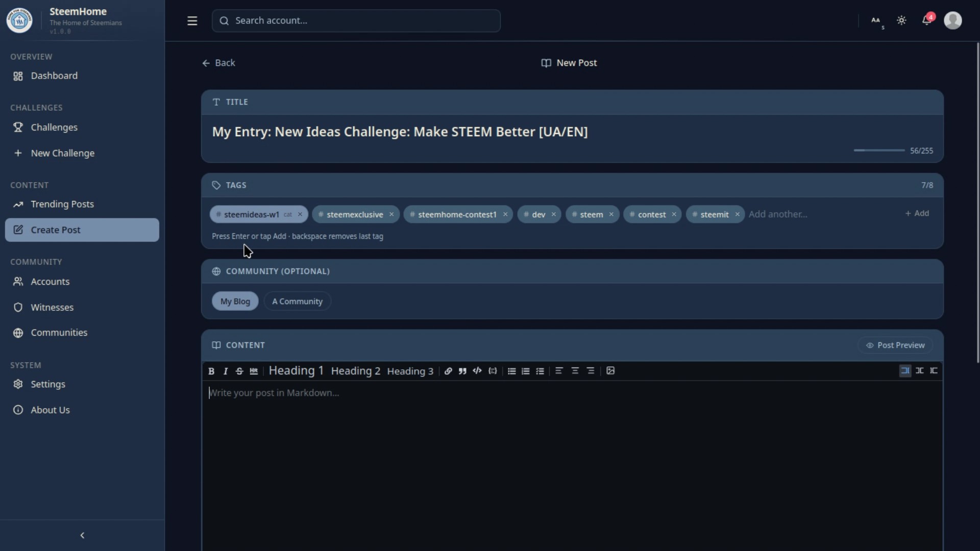The height and width of the screenshot is (551, 980).
Task: Click the page vertical scrollbar
Action: (977, 203)
